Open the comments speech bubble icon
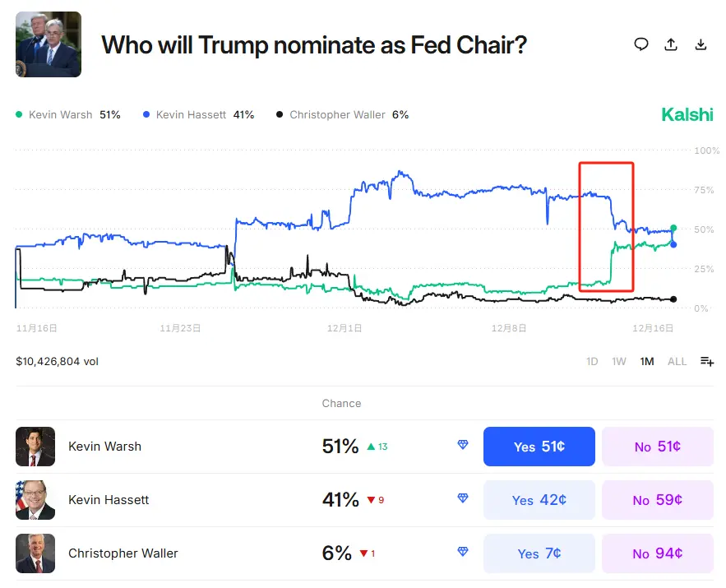The width and height of the screenshot is (726, 588). (x=641, y=44)
